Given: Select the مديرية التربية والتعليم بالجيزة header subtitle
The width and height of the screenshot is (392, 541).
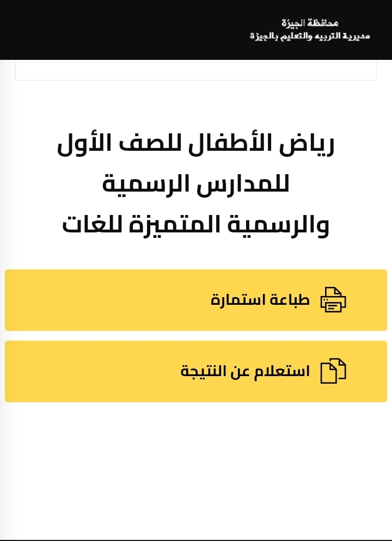Looking at the screenshot, I should 310,36.
